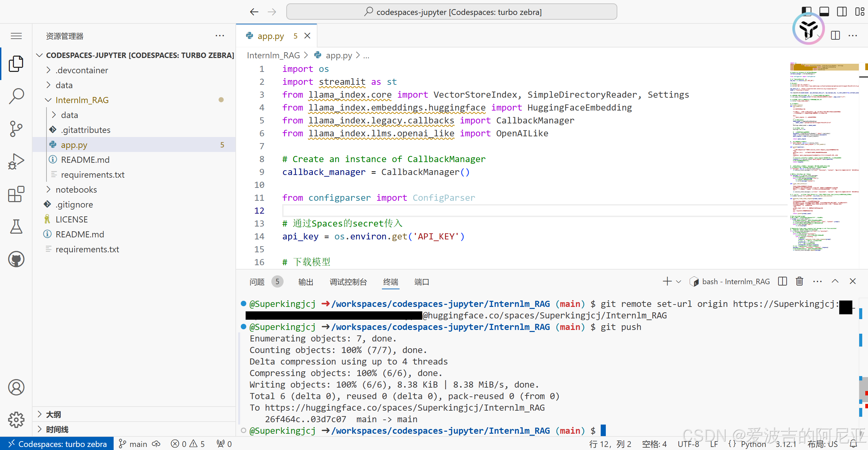Toggle the secondary sidebar layout button
868x450 pixels.
click(842, 12)
